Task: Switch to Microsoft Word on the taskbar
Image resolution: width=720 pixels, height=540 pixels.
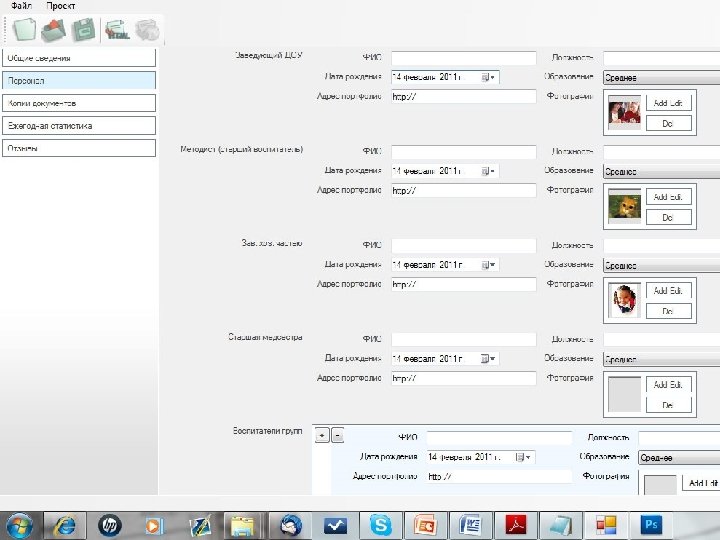Action: [x=470, y=525]
